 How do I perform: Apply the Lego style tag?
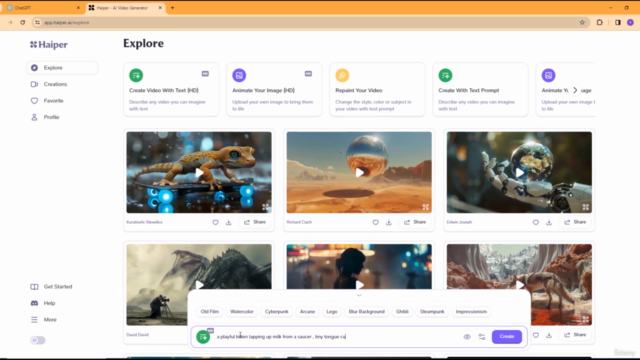click(x=332, y=311)
